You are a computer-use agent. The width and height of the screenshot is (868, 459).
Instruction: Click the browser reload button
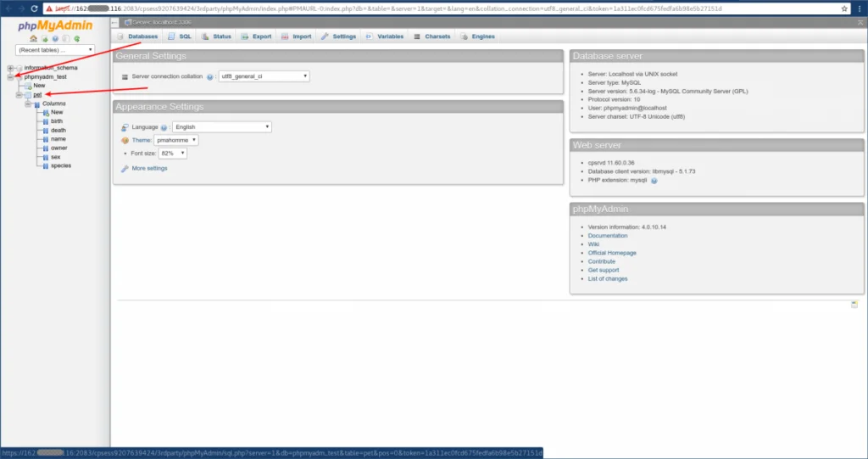[x=34, y=8]
